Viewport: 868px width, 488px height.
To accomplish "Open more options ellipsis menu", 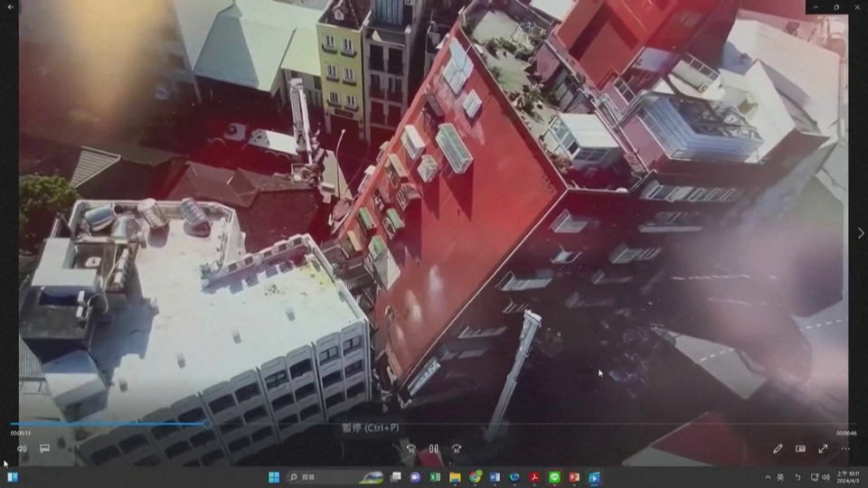I will (845, 449).
